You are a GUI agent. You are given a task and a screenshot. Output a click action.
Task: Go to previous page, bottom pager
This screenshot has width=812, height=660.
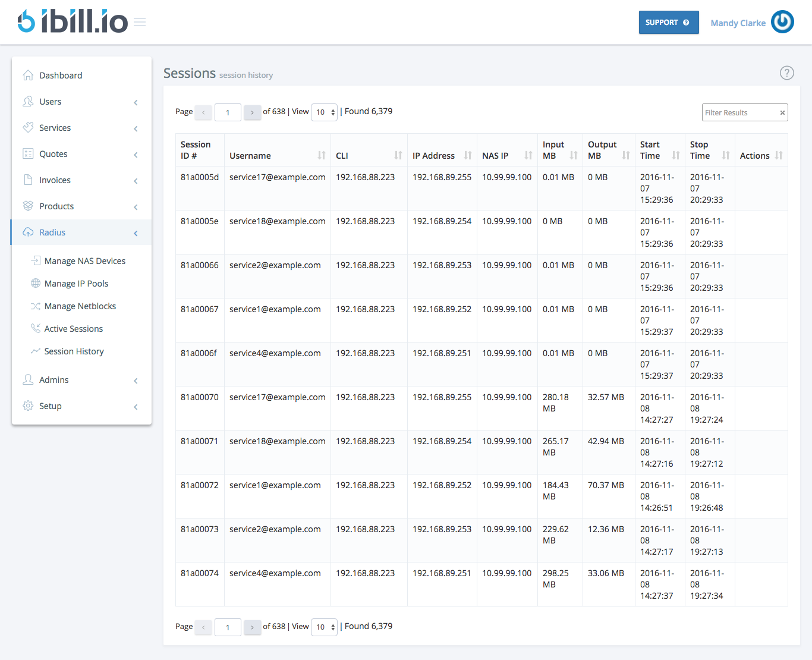pos(203,627)
